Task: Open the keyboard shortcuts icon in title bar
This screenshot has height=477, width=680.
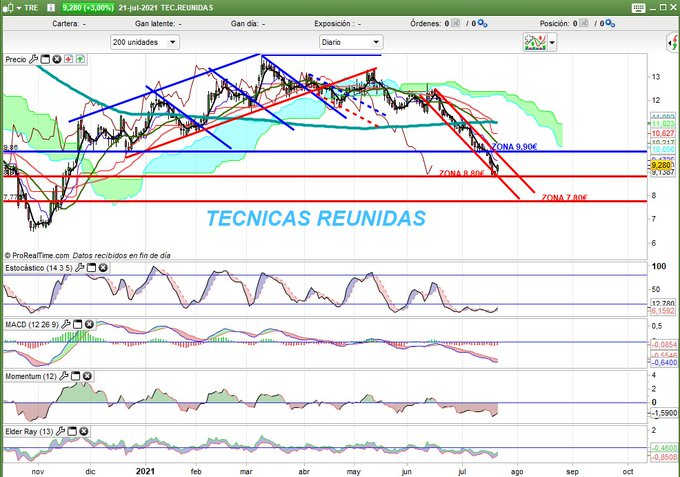Action: click(638, 8)
